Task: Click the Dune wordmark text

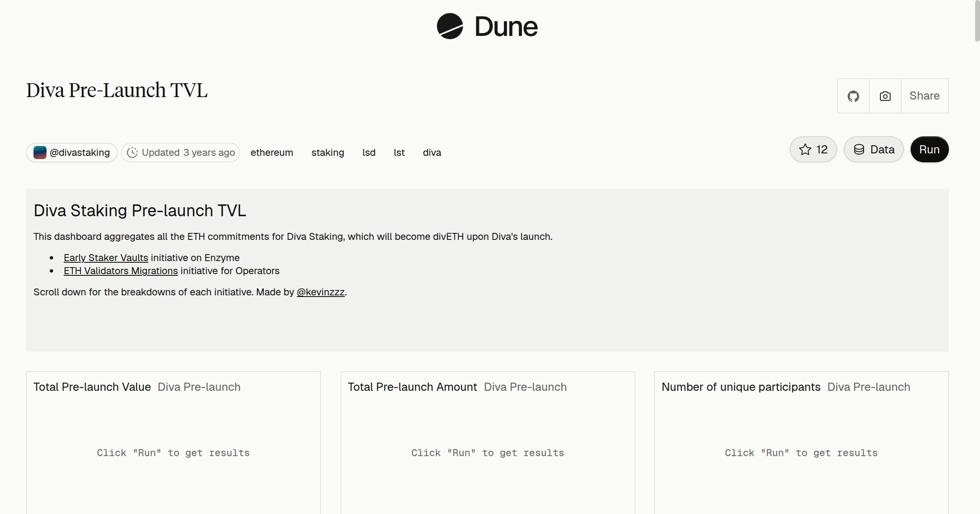Action: pos(506,27)
